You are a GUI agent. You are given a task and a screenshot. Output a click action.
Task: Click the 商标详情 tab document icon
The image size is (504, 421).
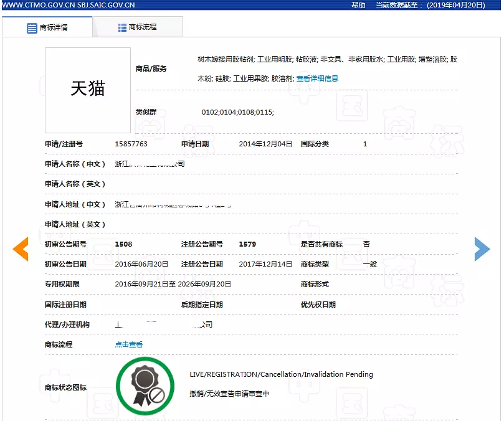tap(32, 28)
